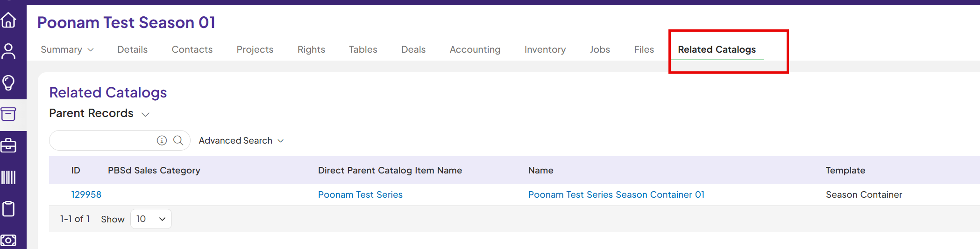Screen dimensions: 980x249
Task: Open record ID 129958 link
Action: [x=86, y=194]
